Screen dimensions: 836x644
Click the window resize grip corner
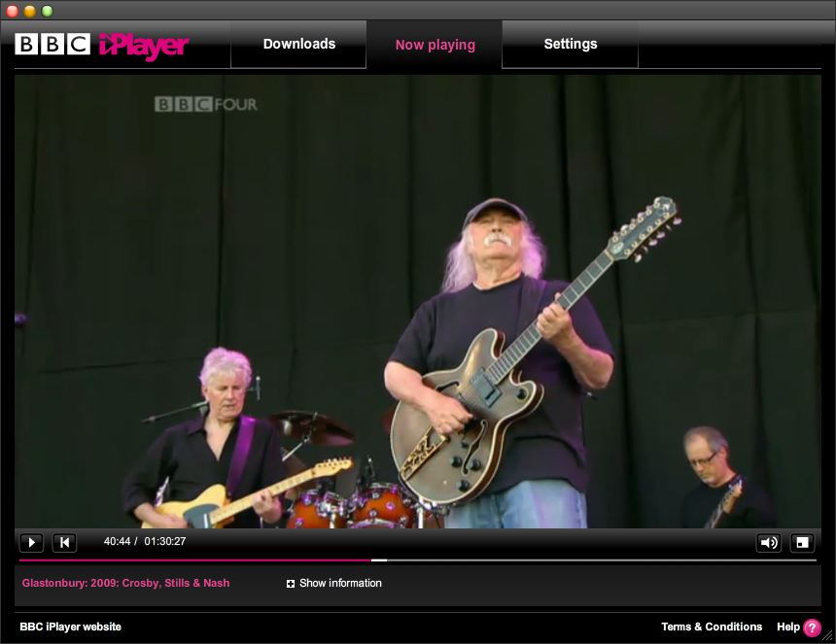828,636
